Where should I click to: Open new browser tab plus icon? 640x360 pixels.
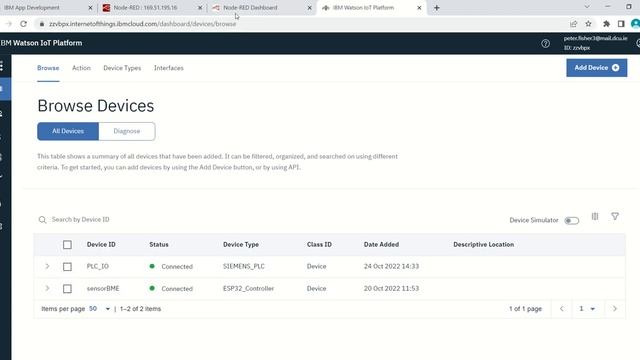(x=437, y=8)
